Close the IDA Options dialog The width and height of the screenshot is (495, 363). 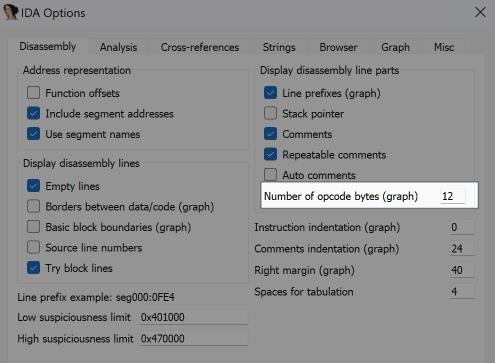(480, 12)
